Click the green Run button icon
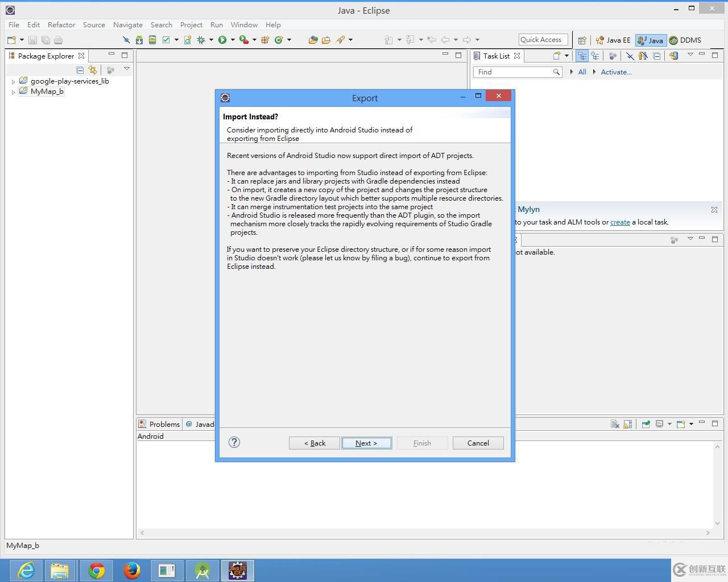728x582 pixels. pyautogui.click(x=222, y=40)
